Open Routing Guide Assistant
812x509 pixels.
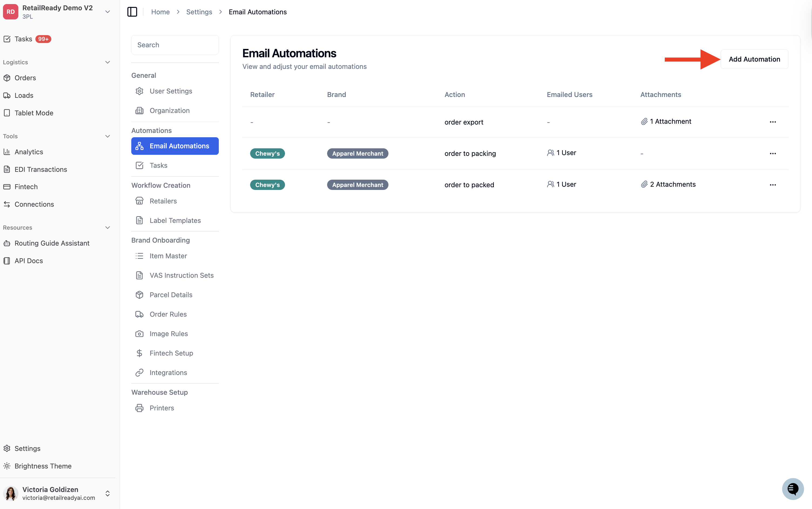click(x=52, y=243)
